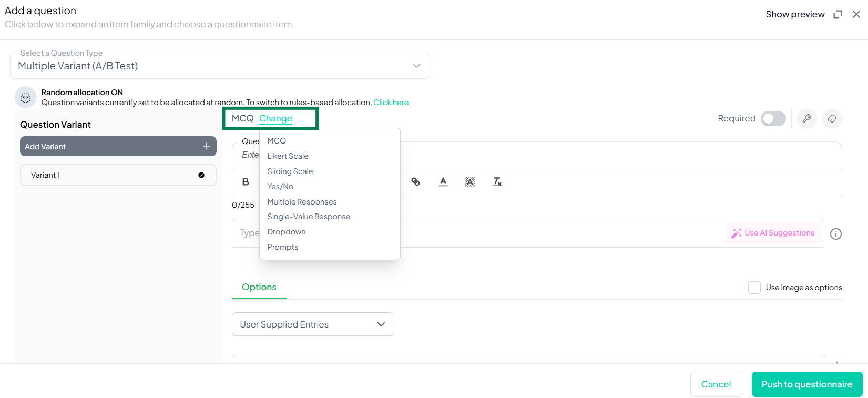Click the plus icon on Add Variant

coord(207,146)
